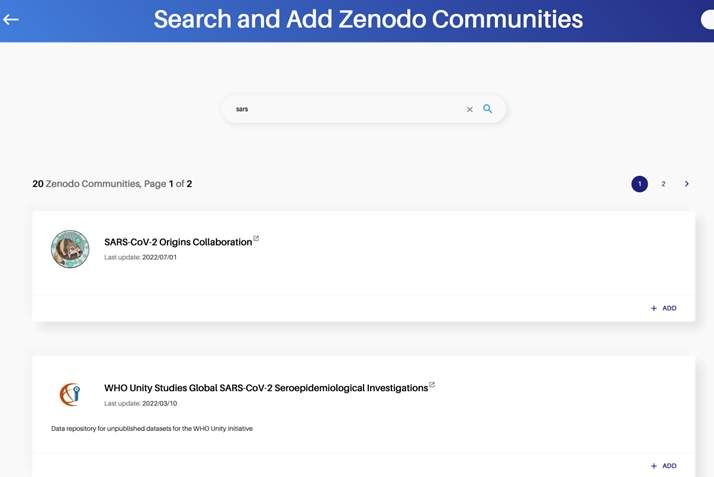Click the WHO Unity Studies community logo
The height and width of the screenshot is (477, 714).
coord(70,394)
